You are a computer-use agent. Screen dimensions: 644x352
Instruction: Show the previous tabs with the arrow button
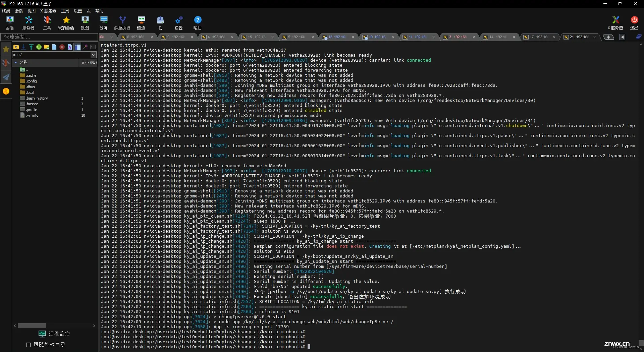point(622,37)
